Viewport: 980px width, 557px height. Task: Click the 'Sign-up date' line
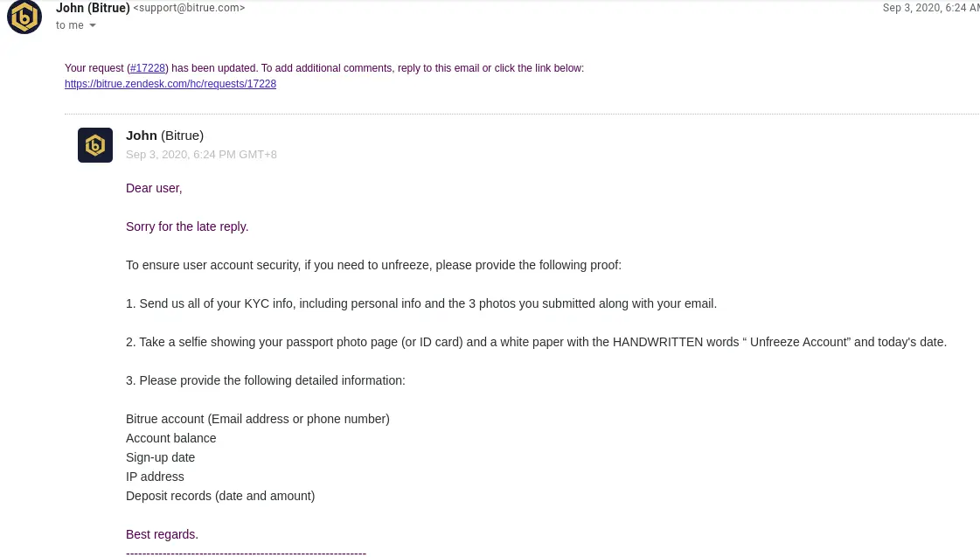[160, 457]
